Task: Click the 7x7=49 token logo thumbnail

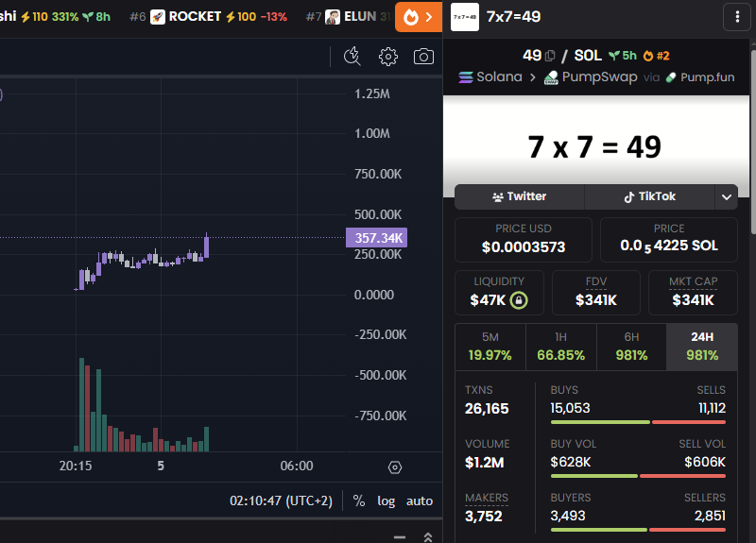Action: (465, 17)
